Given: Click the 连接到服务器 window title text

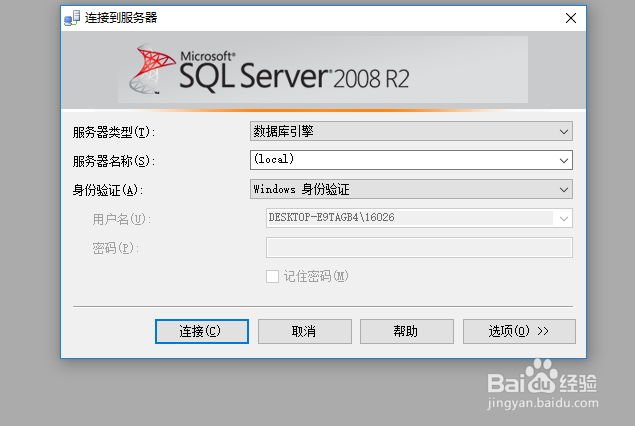Looking at the screenshot, I should (121, 18).
